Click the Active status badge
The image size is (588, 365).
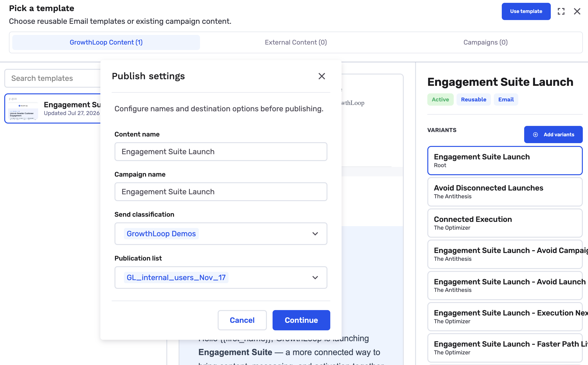tap(440, 100)
